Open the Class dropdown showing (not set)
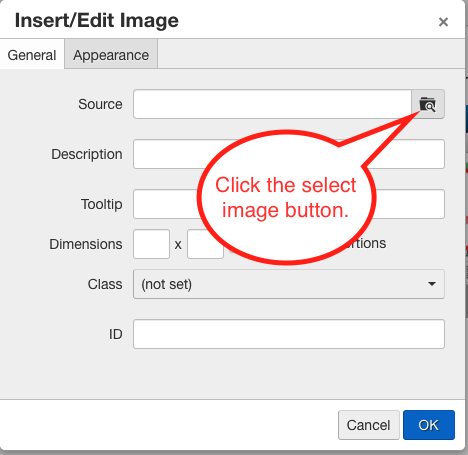Screen dimensions: 468x455 [x=289, y=284]
